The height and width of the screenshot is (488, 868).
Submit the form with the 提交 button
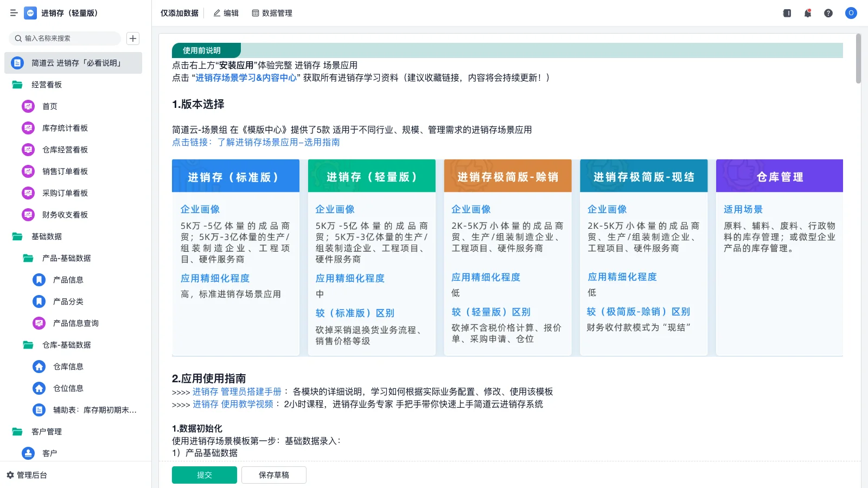[205, 474]
